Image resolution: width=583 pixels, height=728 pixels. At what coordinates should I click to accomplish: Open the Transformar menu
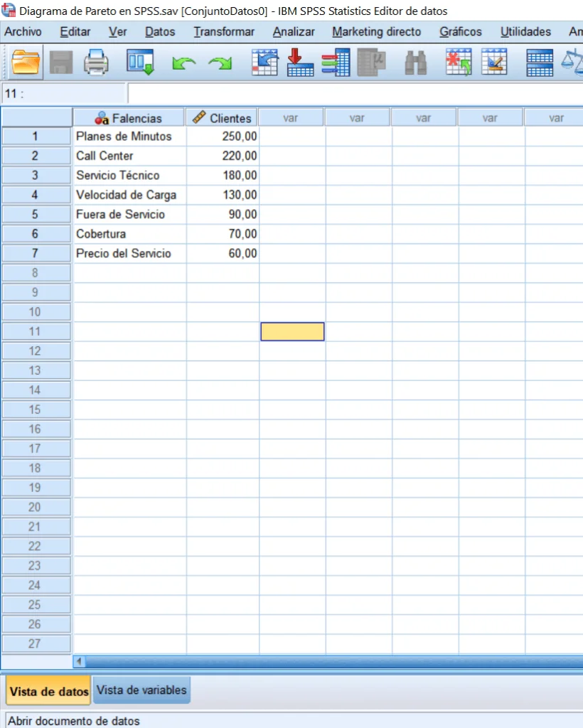(x=223, y=32)
